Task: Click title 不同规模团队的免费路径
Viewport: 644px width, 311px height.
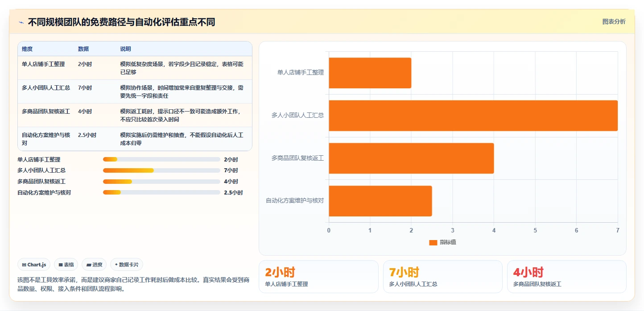Action: coord(122,22)
